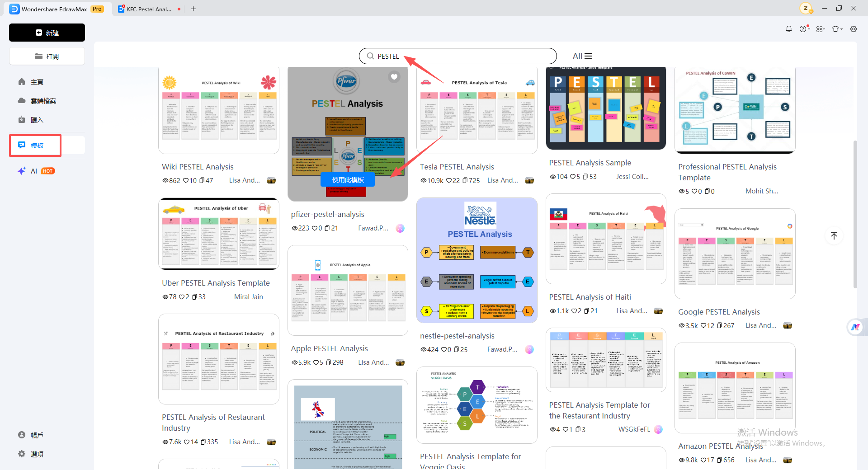868x470 pixels.
Task: Like the nestle-pestel-analysis card
Action: pyautogui.click(x=443, y=349)
